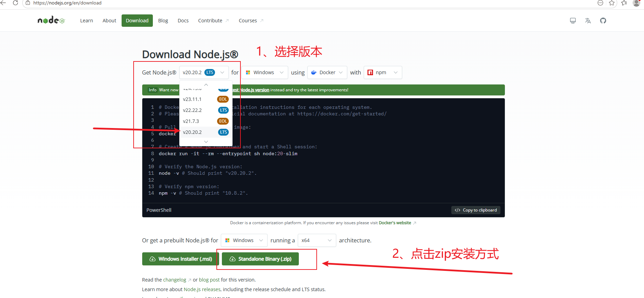
Task: Open the browser feedback smiley icon
Action: (x=600, y=3)
